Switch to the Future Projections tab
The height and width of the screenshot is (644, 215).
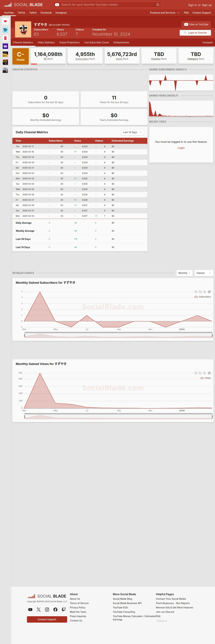(x=69, y=42)
